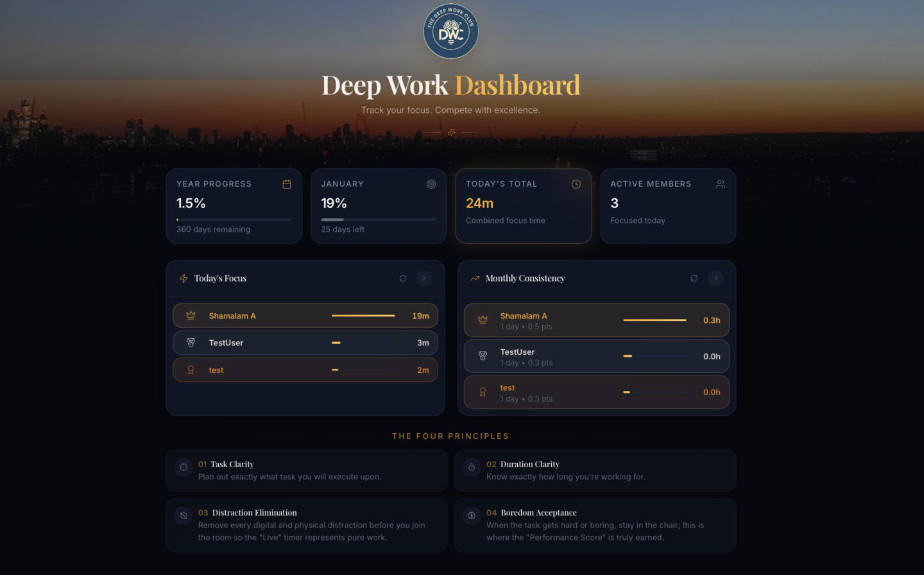
Task: Refresh the Monthly Consistency panel
Action: [694, 279]
